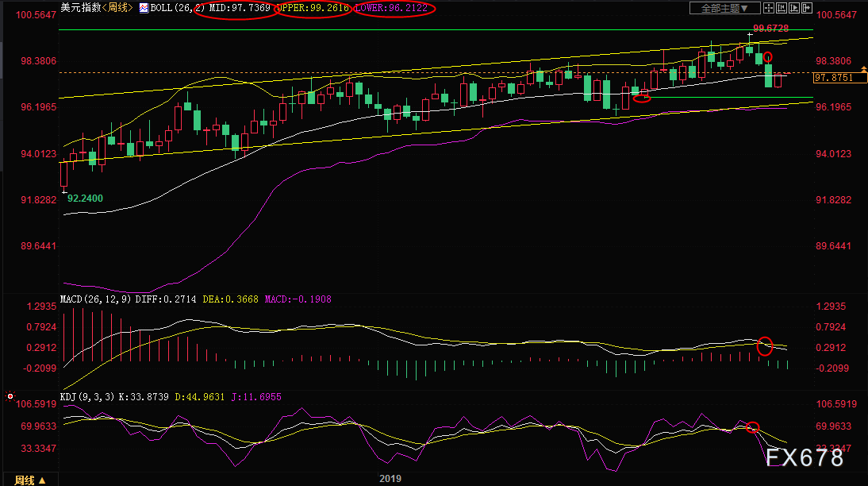This screenshot has height=486, width=868.
Task: Click the left axis value 89.6441
Action: 39,246
